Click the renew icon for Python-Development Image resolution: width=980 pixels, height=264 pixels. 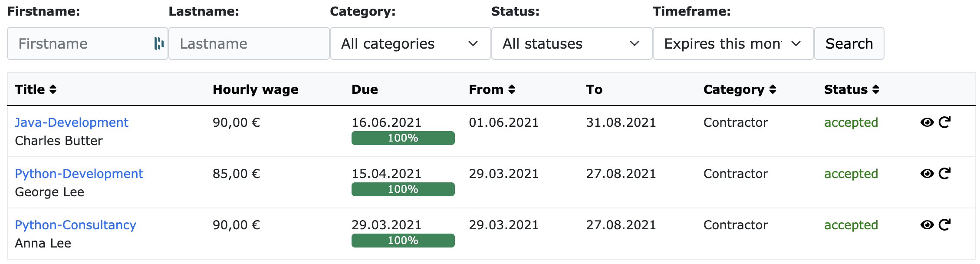945,174
